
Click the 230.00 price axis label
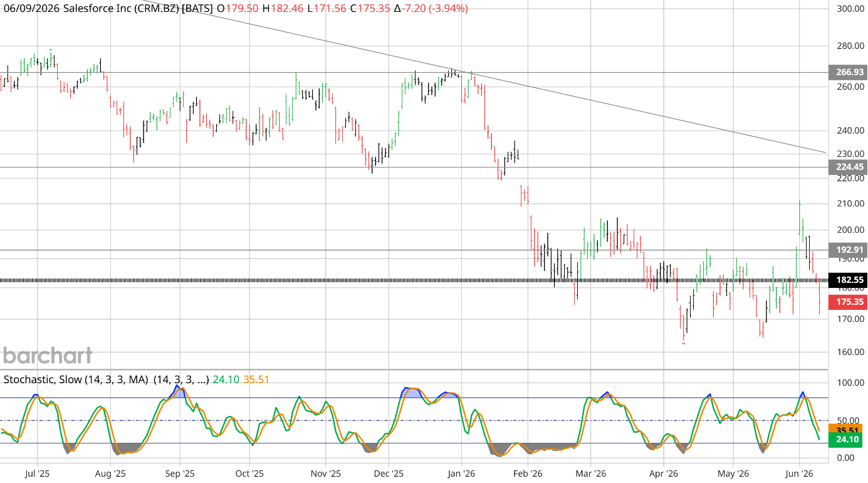point(850,154)
